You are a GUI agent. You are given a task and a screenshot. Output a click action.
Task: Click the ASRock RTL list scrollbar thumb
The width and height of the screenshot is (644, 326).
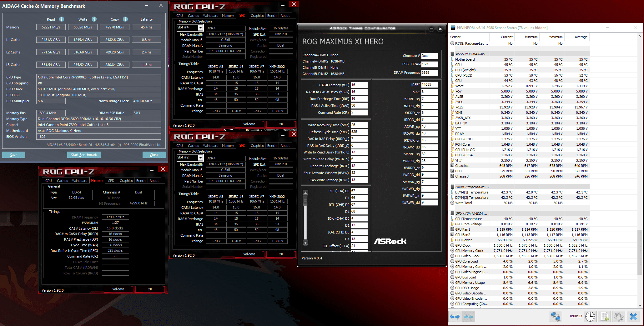306,201
